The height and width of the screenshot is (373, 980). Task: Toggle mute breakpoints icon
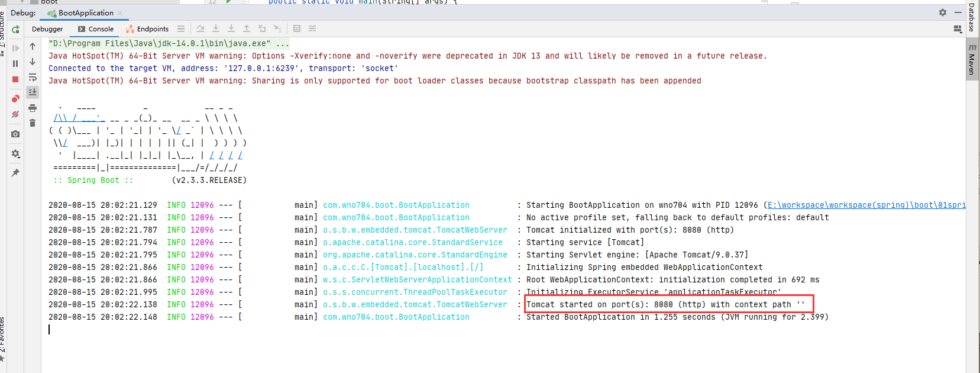15,114
